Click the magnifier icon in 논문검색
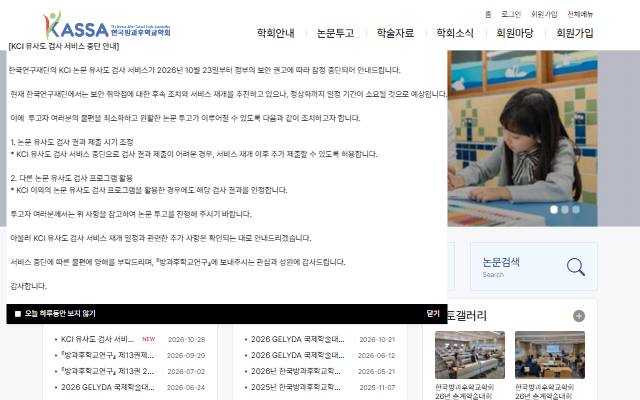Image resolution: width=640 pixels, height=400 pixels. point(576,267)
